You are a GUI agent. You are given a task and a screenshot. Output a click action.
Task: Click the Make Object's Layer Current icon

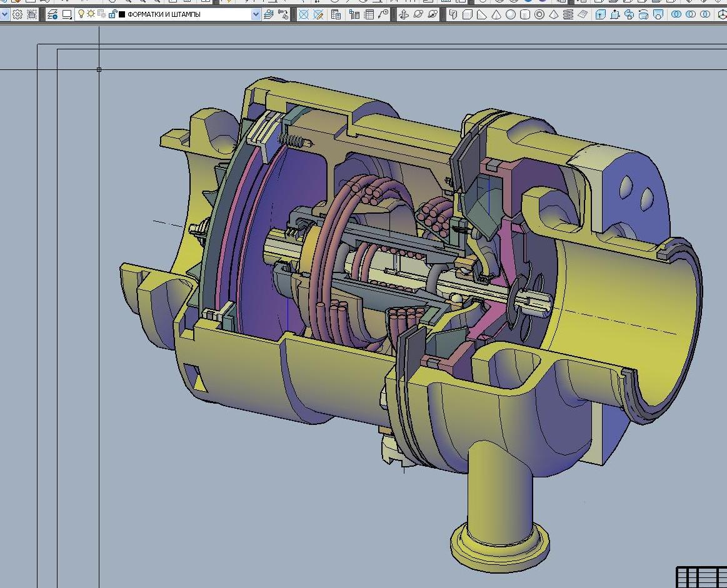tap(269, 14)
